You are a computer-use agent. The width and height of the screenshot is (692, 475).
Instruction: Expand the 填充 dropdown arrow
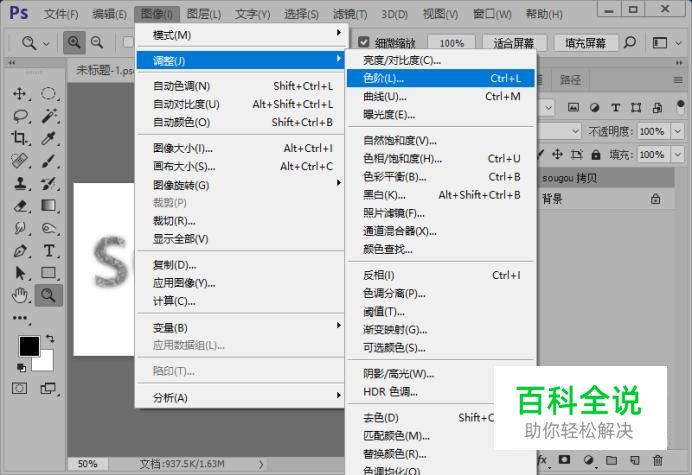click(x=677, y=155)
